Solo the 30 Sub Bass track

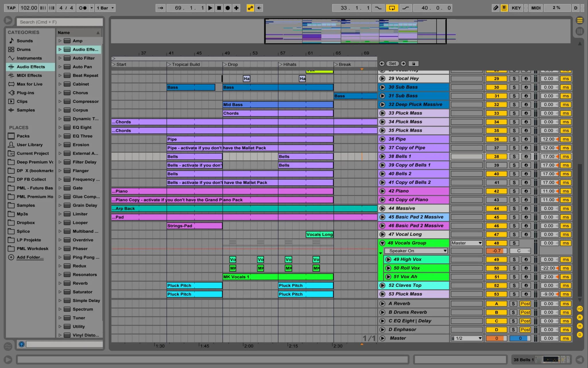tap(514, 87)
